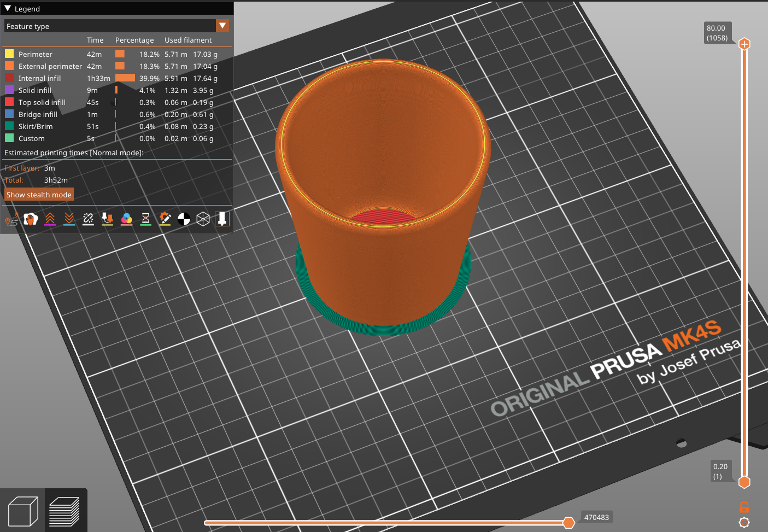
Task: Collapse the Legend panel triangle
Action: click(x=8, y=9)
